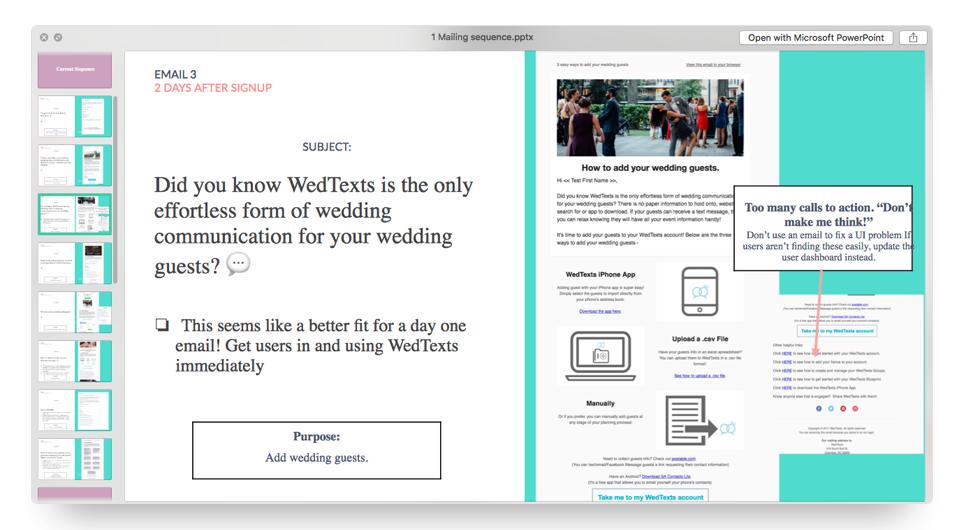The image size is (964, 530).
Task: Click the 'Know anyone else that is engaged?' line
Action: (x=824, y=397)
